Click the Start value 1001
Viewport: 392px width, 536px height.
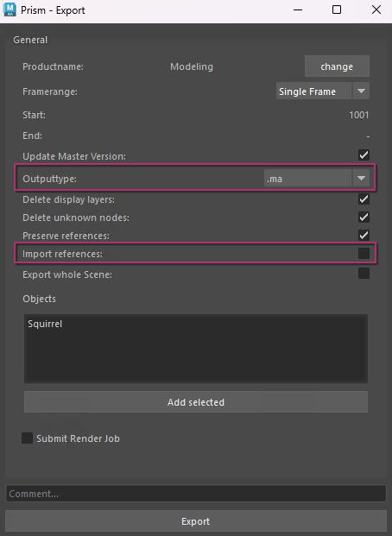(359, 115)
